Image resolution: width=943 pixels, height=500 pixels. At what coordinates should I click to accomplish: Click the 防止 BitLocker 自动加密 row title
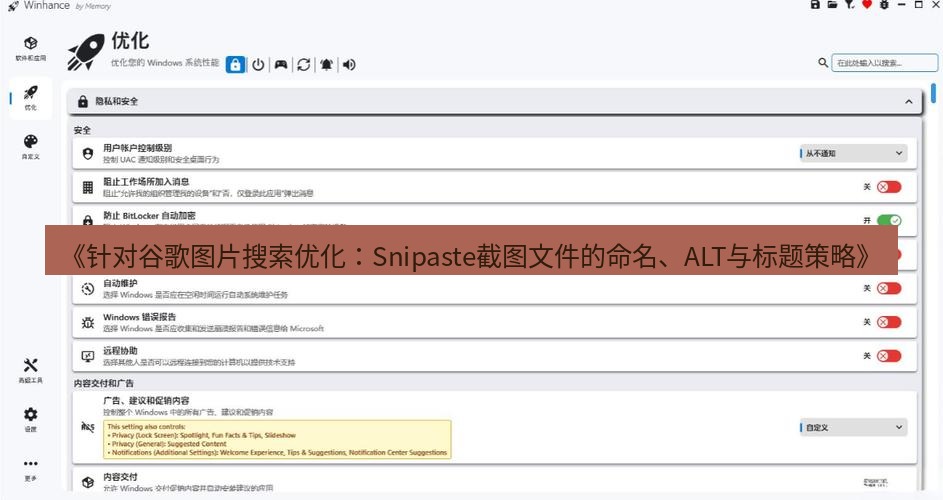tap(149, 215)
